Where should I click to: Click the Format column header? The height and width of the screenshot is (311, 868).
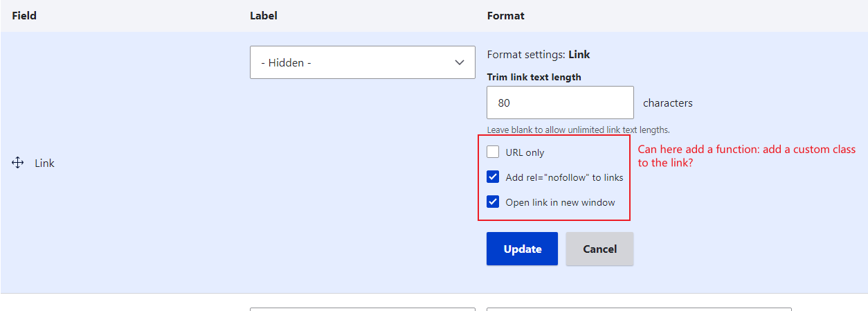pos(506,15)
